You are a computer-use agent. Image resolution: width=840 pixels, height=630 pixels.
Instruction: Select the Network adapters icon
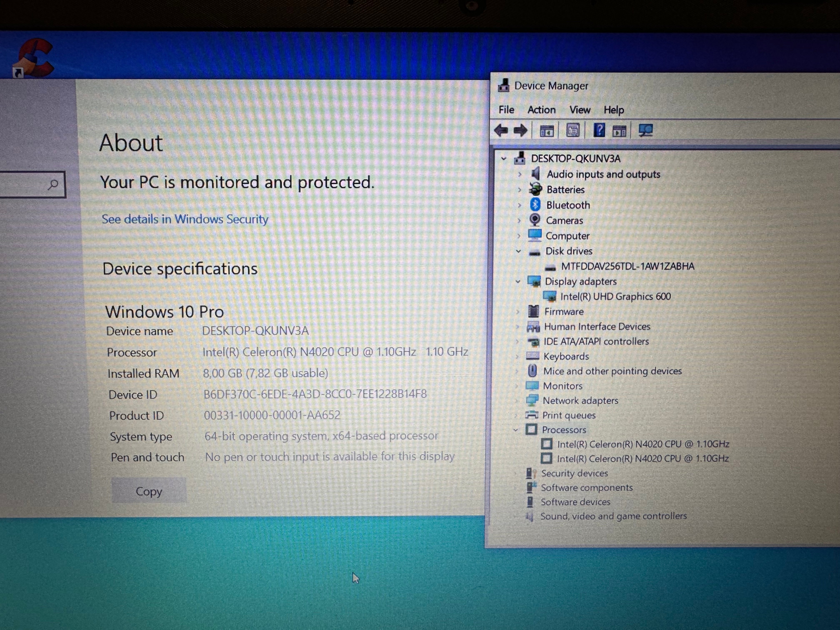(x=532, y=400)
